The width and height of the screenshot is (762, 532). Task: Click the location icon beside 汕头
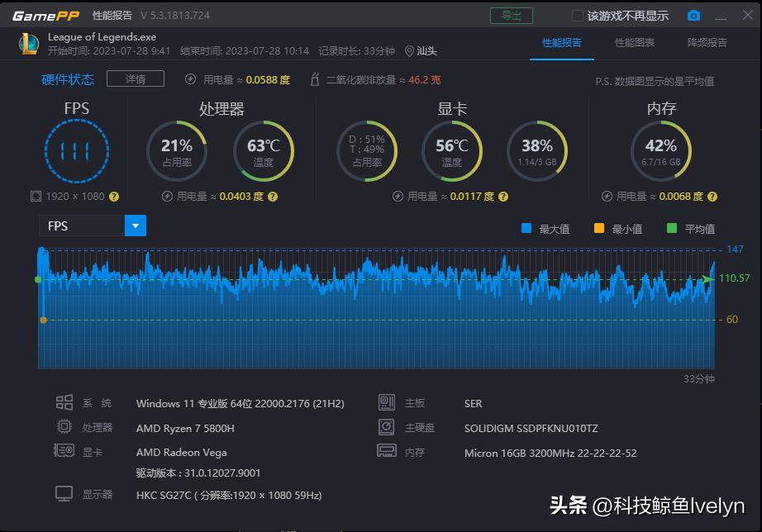(x=411, y=50)
